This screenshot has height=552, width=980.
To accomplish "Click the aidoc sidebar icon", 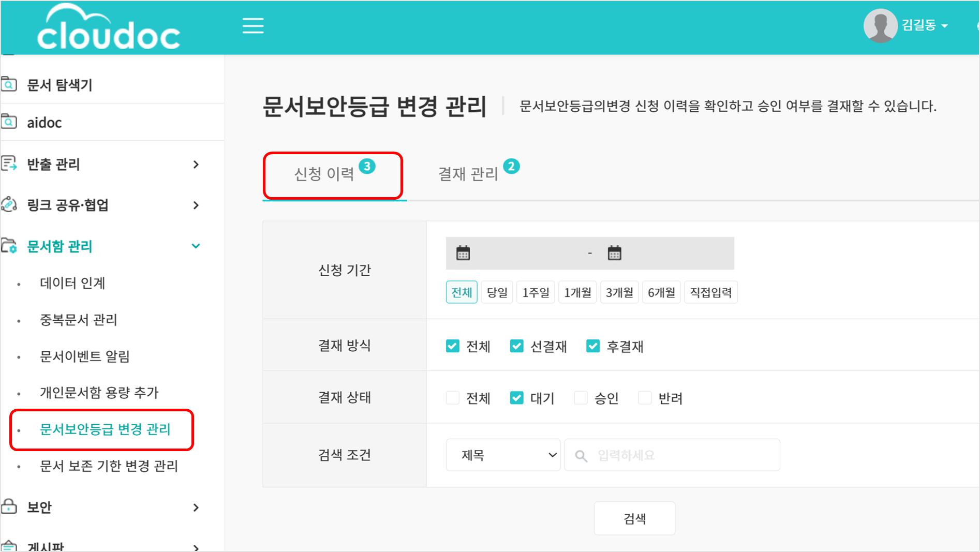I will click(9, 122).
